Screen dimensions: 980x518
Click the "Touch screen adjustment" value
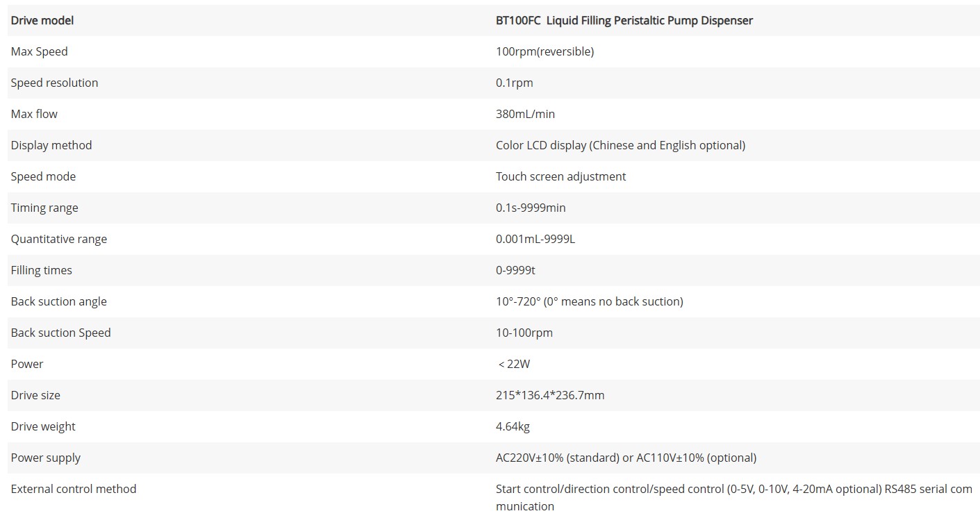(x=560, y=176)
